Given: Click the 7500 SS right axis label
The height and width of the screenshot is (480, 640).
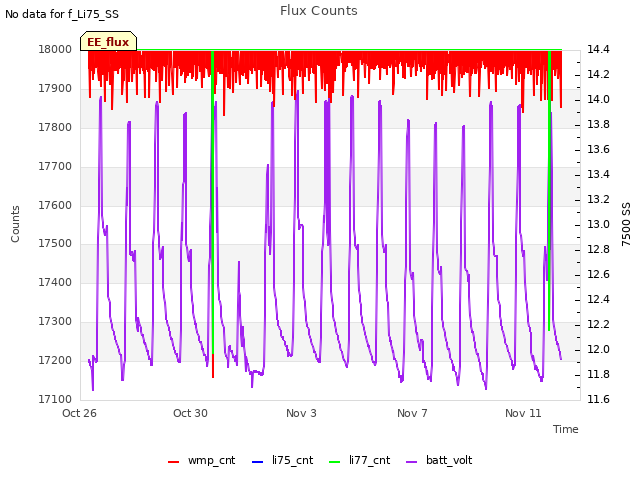Looking at the screenshot, I should (626, 224).
